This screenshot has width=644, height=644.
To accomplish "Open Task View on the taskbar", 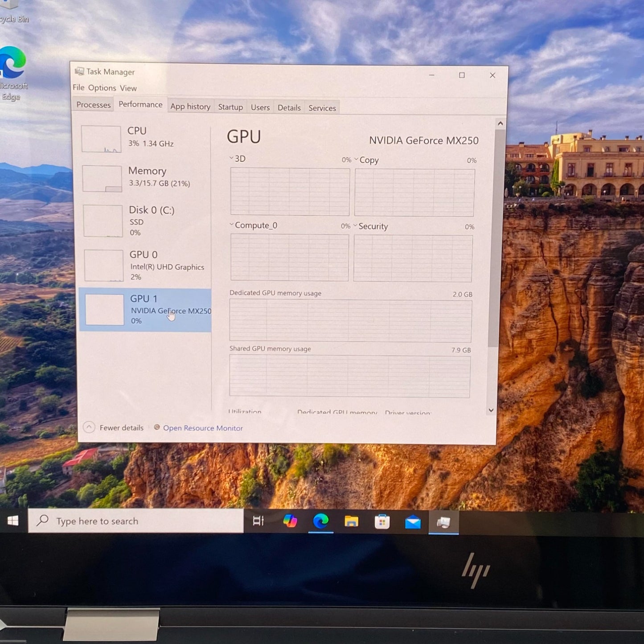I will point(258,521).
